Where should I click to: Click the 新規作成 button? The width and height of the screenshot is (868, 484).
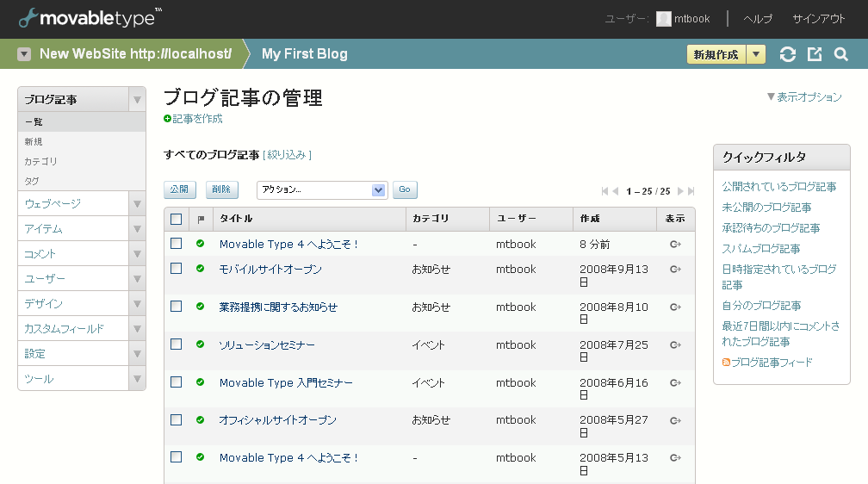click(x=716, y=54)
